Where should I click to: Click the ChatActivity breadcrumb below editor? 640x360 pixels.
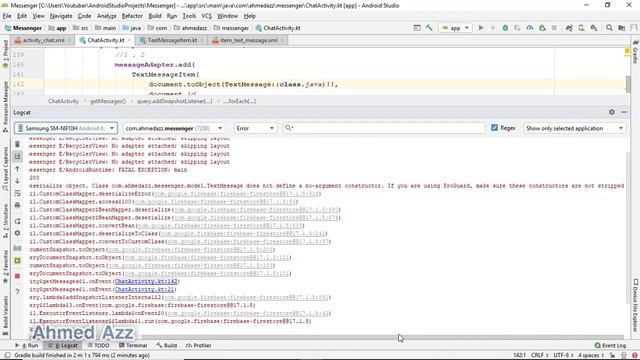point(63,101)
